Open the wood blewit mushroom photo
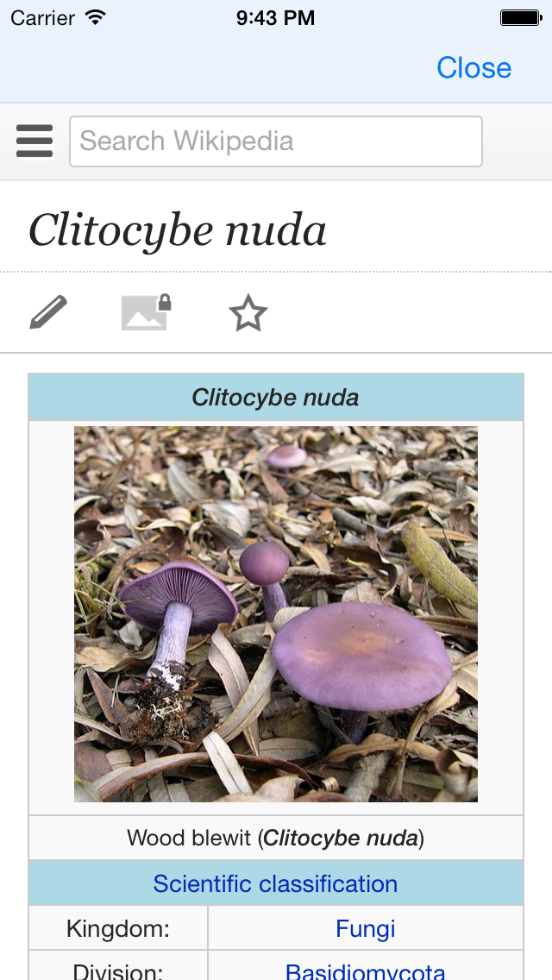Screen dimensions: 552x980 pos(276,613)
